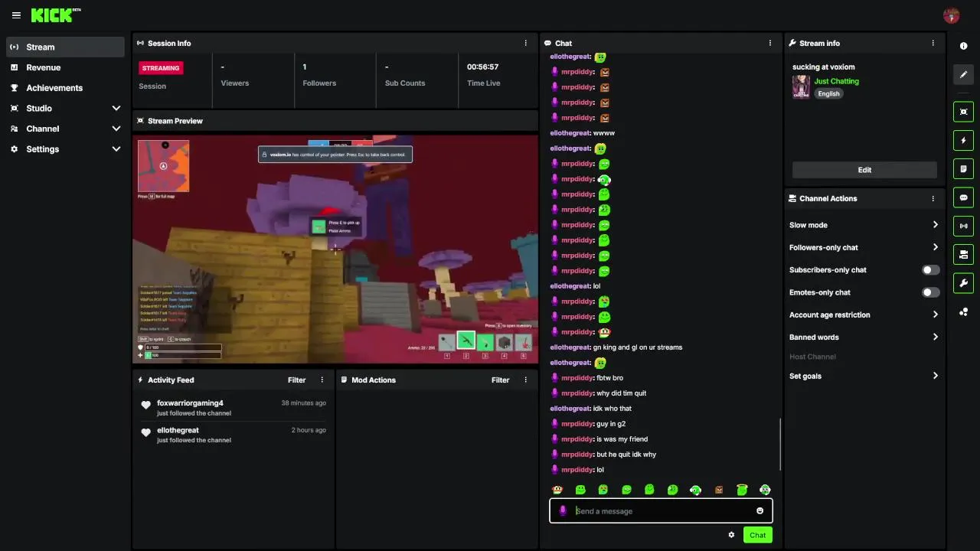The image size is (980, 551).
Task: Click the Followers count value 1
Action: (305, 67)
